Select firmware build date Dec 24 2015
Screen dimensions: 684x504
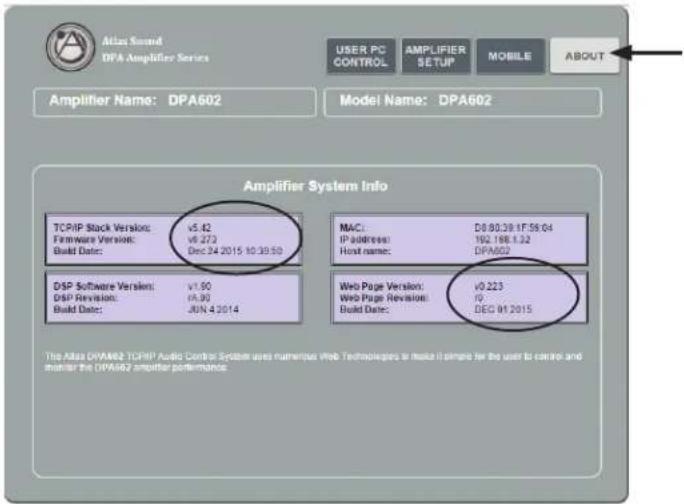[x=235, y=251]
